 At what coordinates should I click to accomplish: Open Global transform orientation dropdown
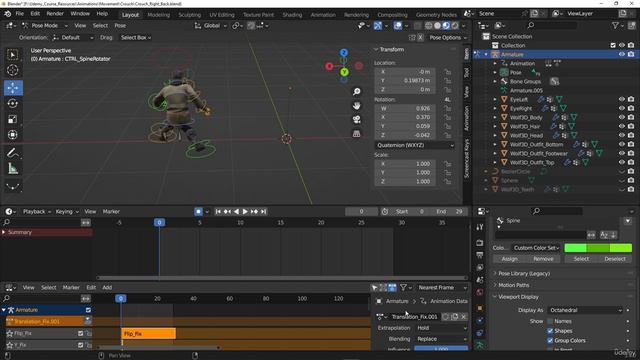click(x=211, y=25)
